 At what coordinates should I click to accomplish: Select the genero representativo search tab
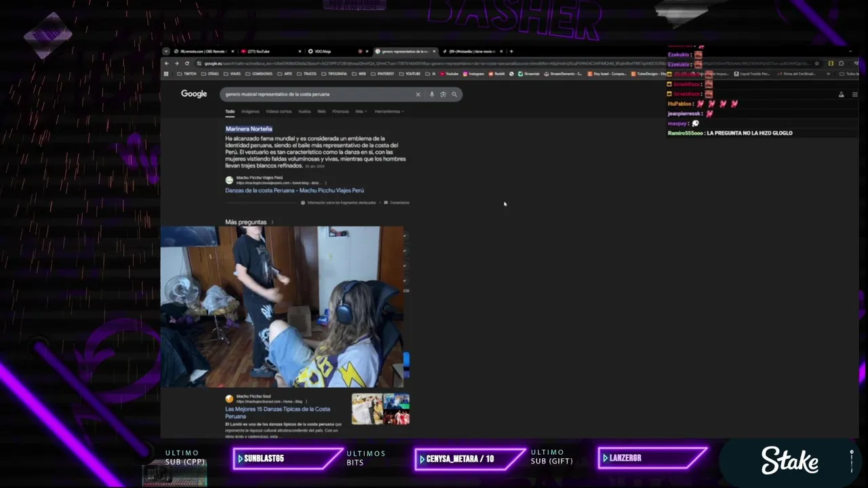point(404,51)
